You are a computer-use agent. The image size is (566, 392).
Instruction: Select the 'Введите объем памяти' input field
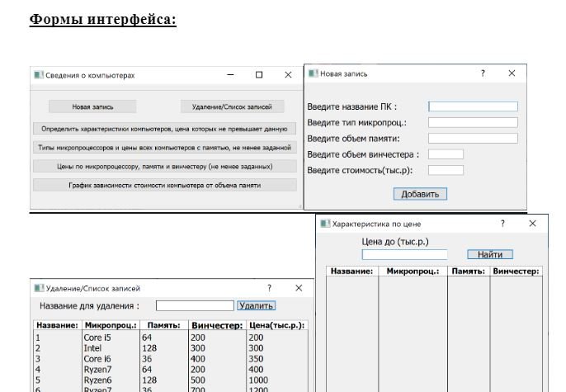click(x=473, y=138)
